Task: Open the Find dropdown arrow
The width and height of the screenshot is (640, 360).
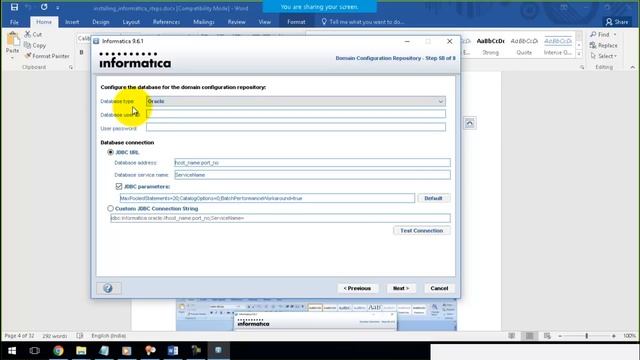Action: pos(615,35)
